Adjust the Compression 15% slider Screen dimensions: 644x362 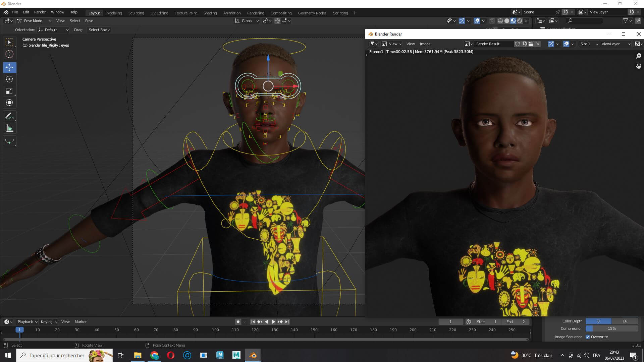tap(611, 328)
